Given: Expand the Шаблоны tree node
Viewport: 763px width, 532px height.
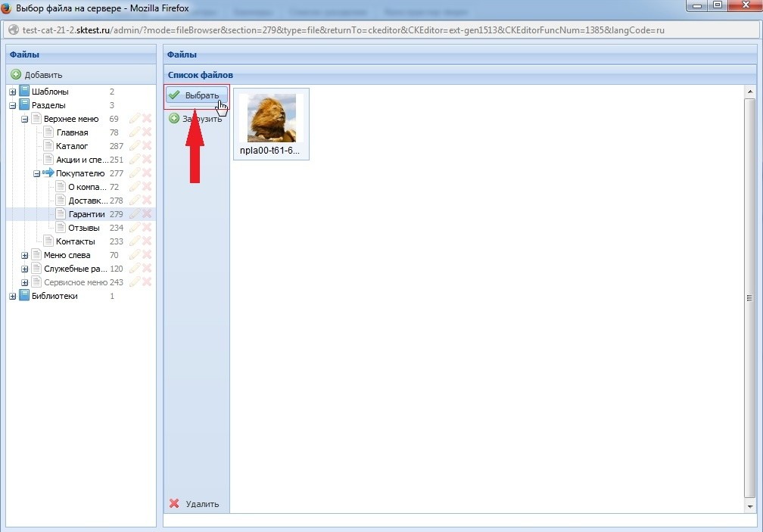Looking at the screenshot, I should pos(13,92).
